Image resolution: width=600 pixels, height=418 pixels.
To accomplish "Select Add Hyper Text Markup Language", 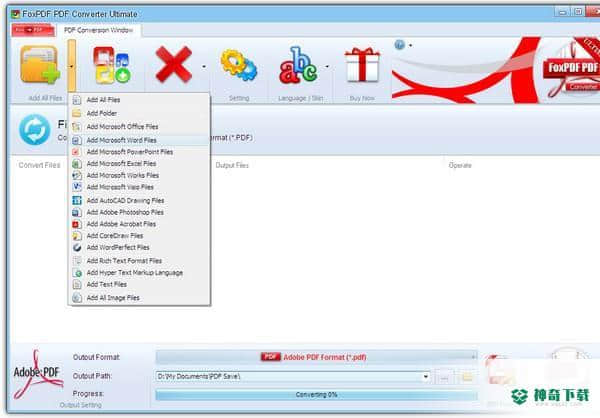I will [139, 273].
